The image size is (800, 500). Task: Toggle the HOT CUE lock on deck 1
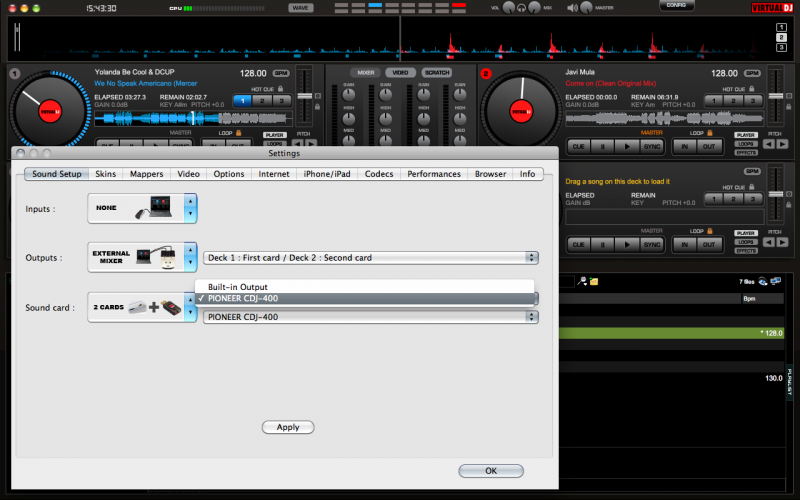point(281,89)
